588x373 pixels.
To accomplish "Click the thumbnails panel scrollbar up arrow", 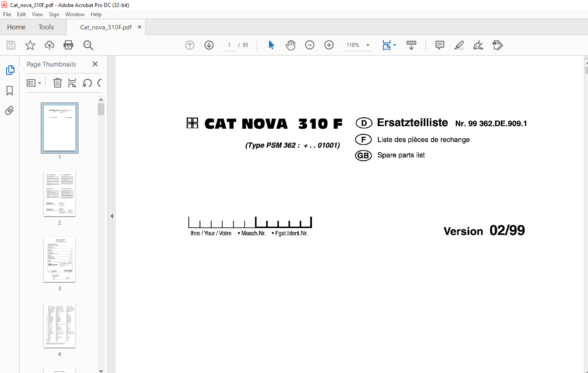I will point(101,100).
